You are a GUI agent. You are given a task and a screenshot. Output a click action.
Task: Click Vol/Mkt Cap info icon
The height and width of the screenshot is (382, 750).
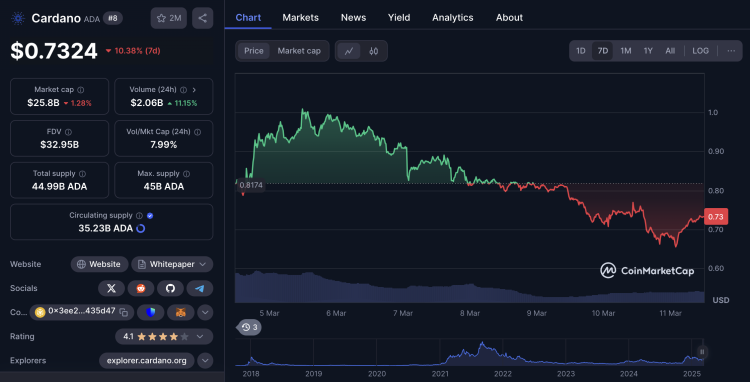tap(198, 131)
